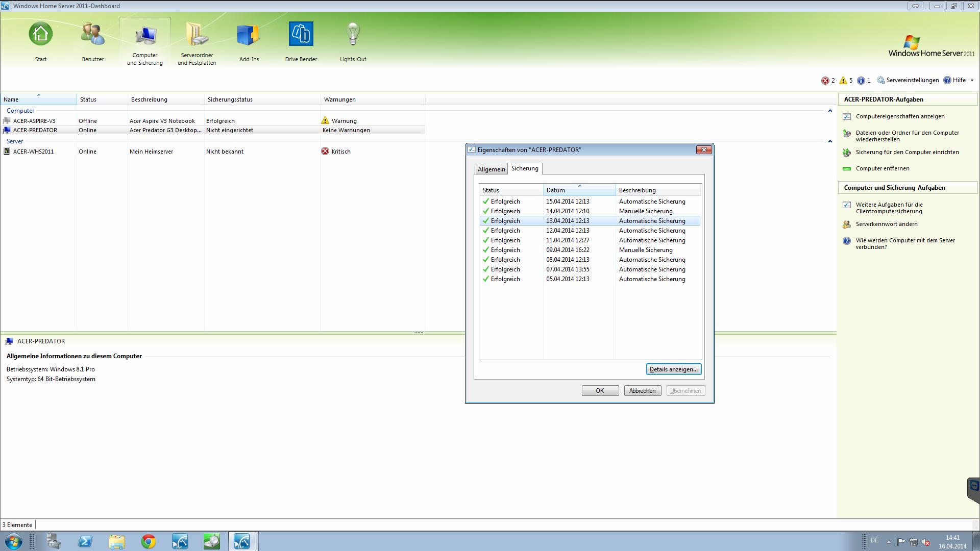Click Abbrechen to cancel dialog

click(643, 391)
